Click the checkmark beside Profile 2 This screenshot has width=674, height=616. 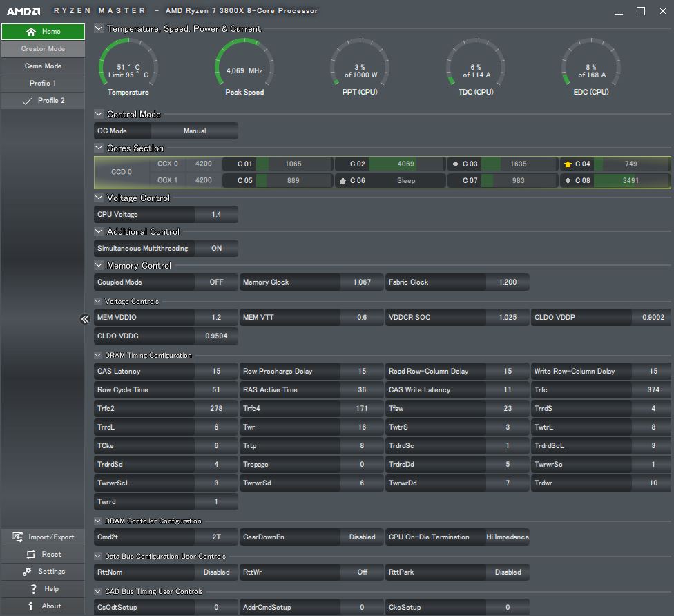point(27,101)
